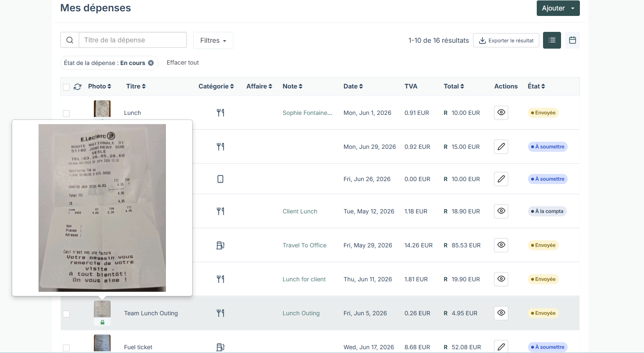Edit the 15.00 EUR expense (pencil)

pyautogui.click(x=501, y=147)
